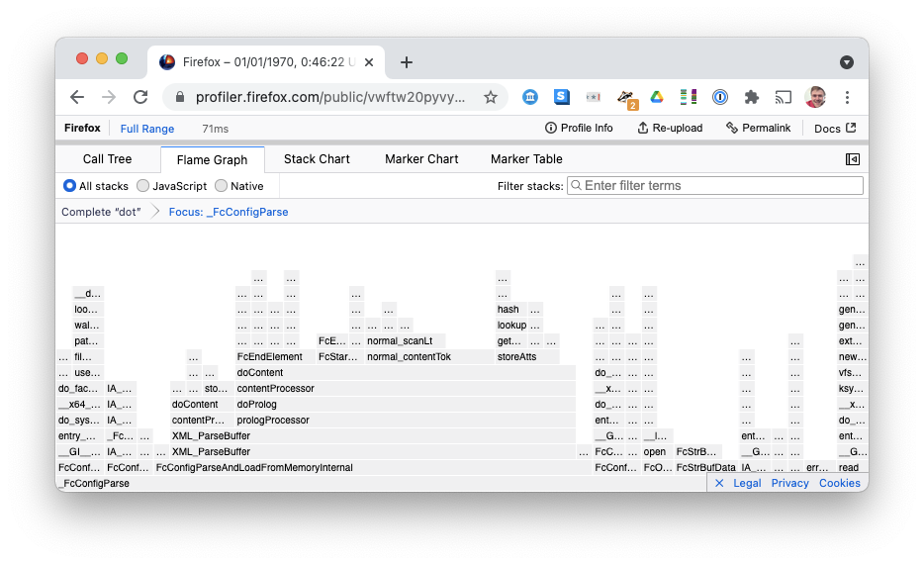The height and width of the screenshot is (565, 924).
Task: Select the _FcConfigParse flame graph bar
Action: pyautogui.click(x=382, y=483)
